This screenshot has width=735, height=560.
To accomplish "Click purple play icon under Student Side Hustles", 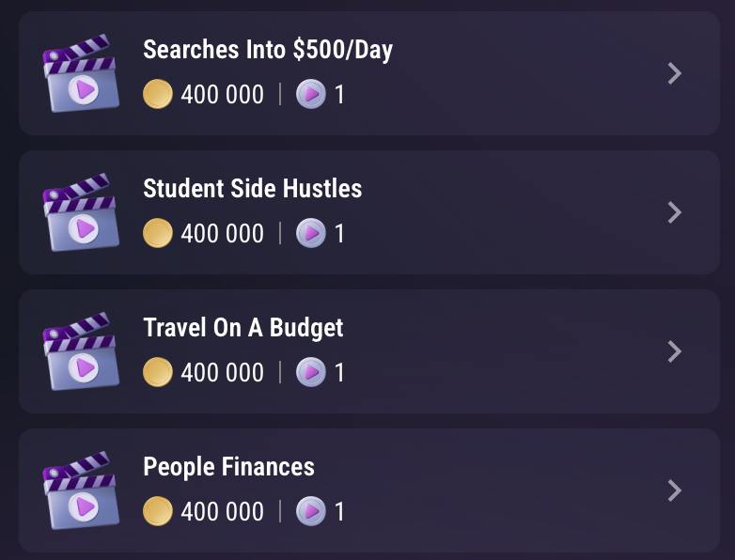I will [x=311, y=233].
